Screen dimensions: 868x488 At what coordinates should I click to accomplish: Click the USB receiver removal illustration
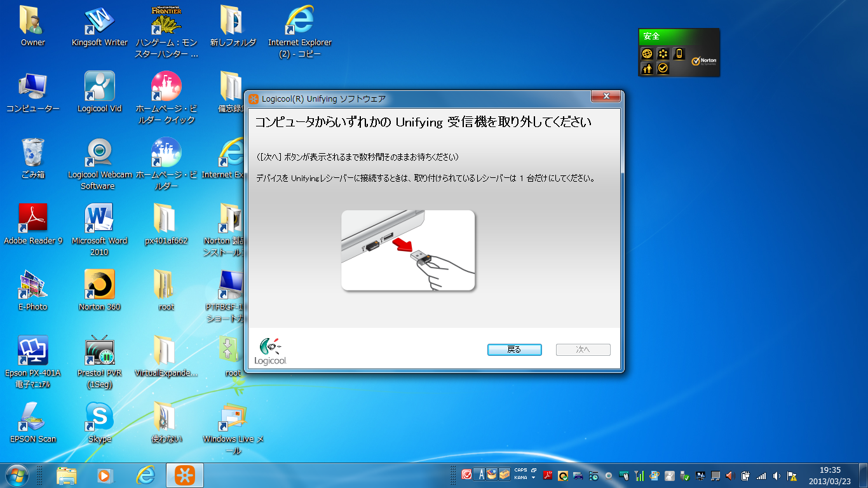click(x=408, y=250)
